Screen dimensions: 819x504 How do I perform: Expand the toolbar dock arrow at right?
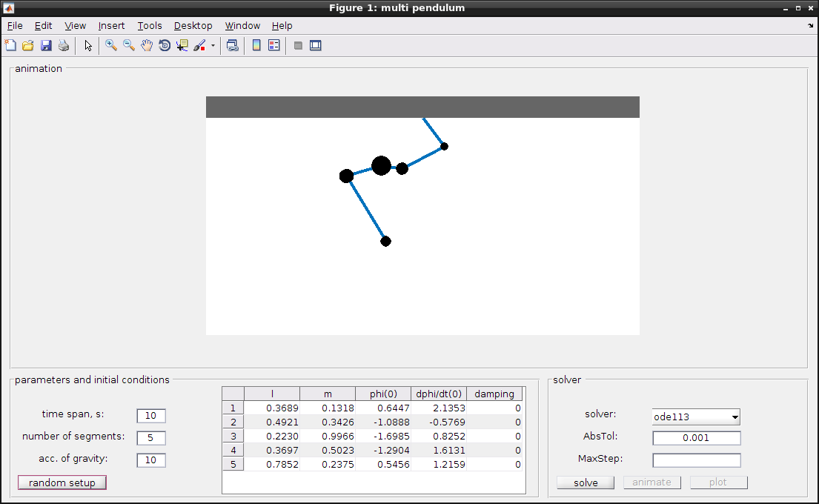pyautogui.click(x=810, y=25)
